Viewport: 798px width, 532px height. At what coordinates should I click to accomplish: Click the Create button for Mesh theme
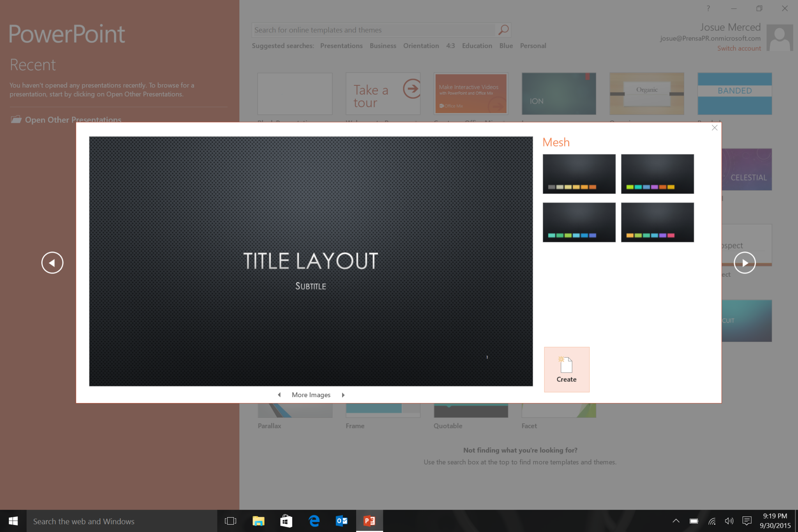click(567, 369)
